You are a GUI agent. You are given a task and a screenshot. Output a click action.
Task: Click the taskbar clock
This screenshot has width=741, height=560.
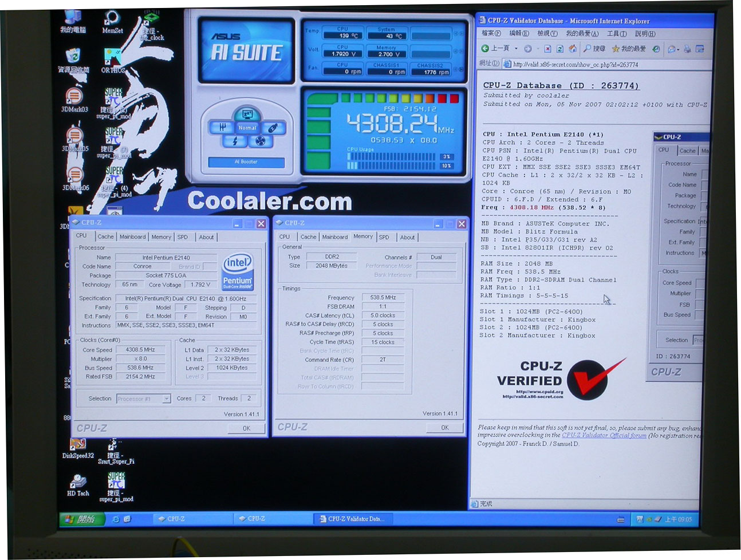click(x=678, y=519)
